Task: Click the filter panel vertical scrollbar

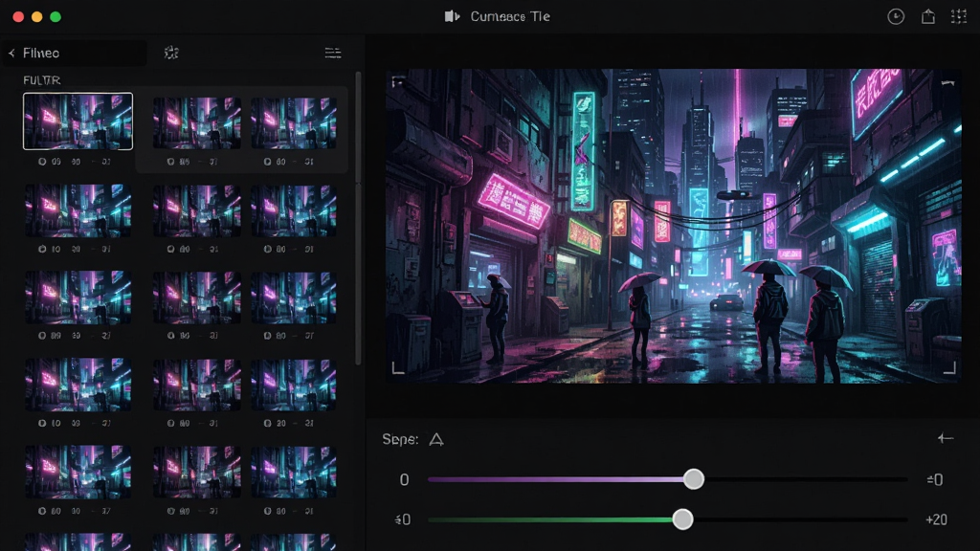Action: point(358,219)
